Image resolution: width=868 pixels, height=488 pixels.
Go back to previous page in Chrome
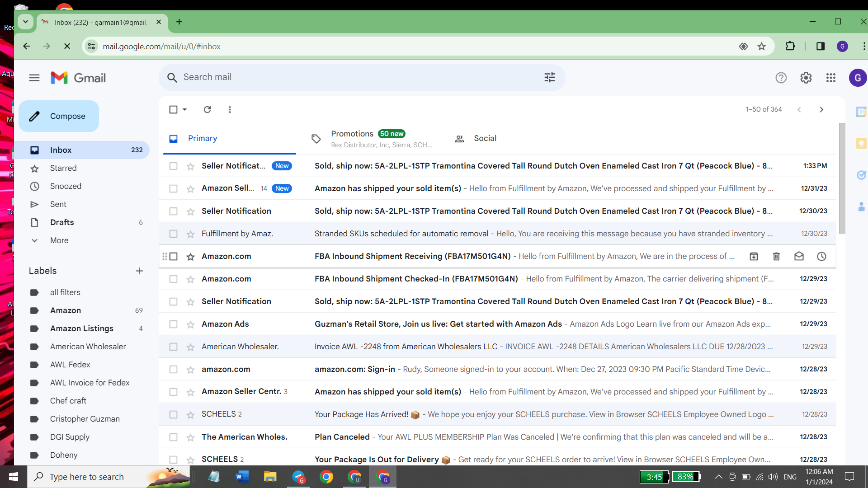[x=27, y=46]
